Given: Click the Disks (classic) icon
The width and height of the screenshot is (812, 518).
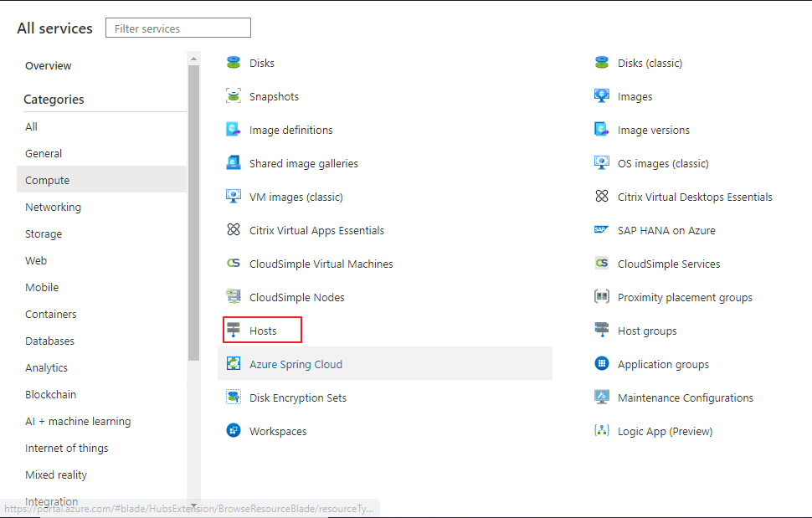Looking at the screenshot, I should click(x=602, y=63).
